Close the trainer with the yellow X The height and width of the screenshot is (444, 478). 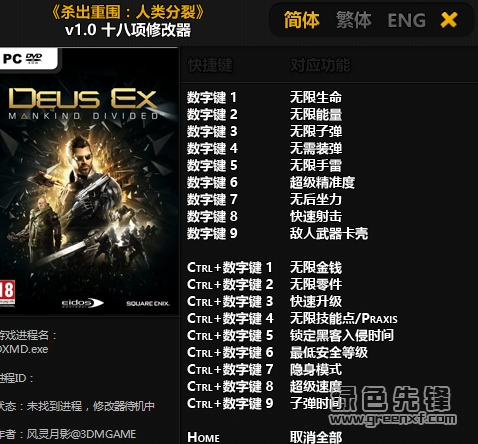(x=449, y=20)
